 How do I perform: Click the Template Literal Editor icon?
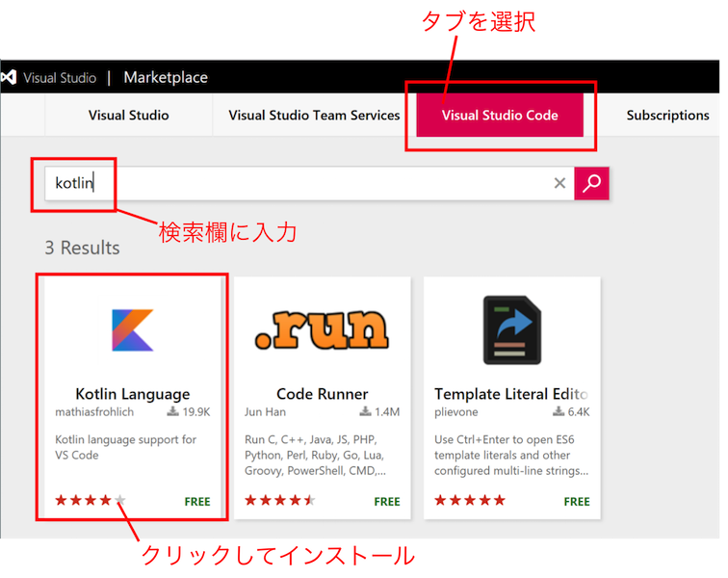pyautogui.click(x=512, y=329)
